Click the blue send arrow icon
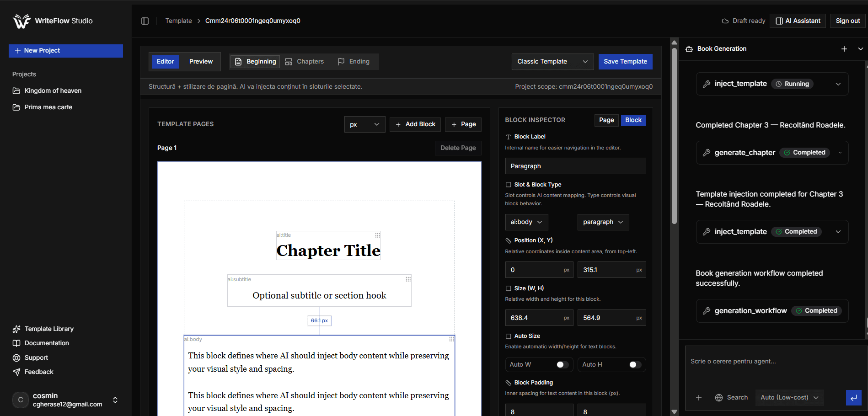 (x=854, y=398)
